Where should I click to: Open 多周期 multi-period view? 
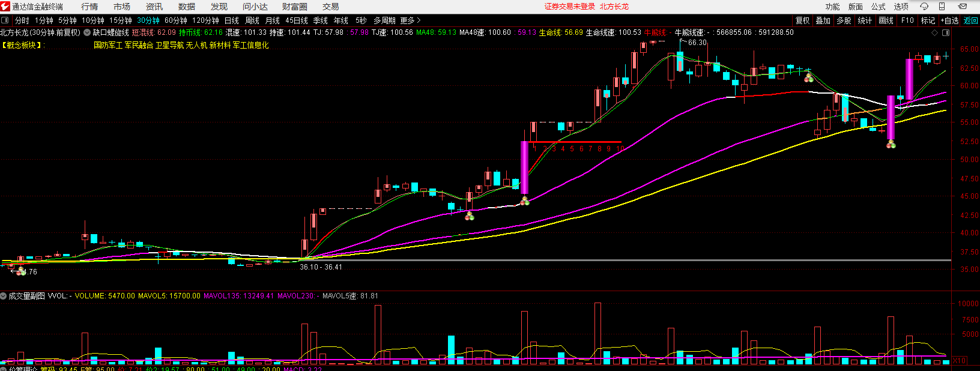pos(384,20)
